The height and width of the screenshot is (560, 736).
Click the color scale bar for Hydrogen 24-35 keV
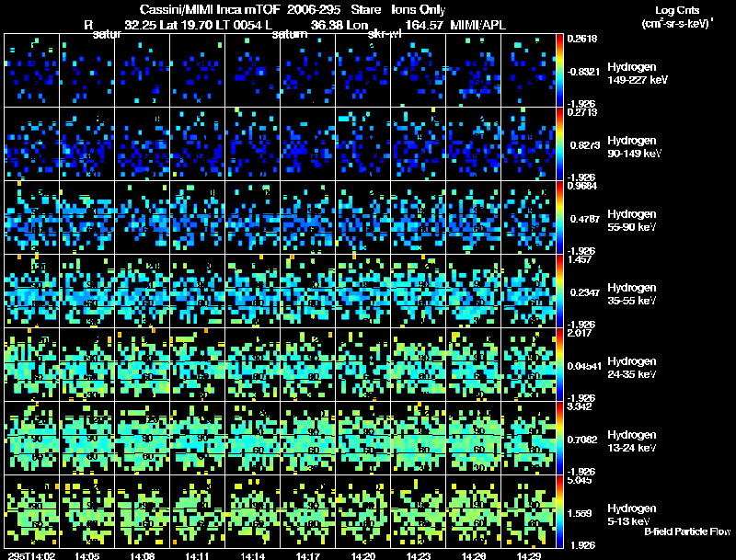tap(559, 365)
